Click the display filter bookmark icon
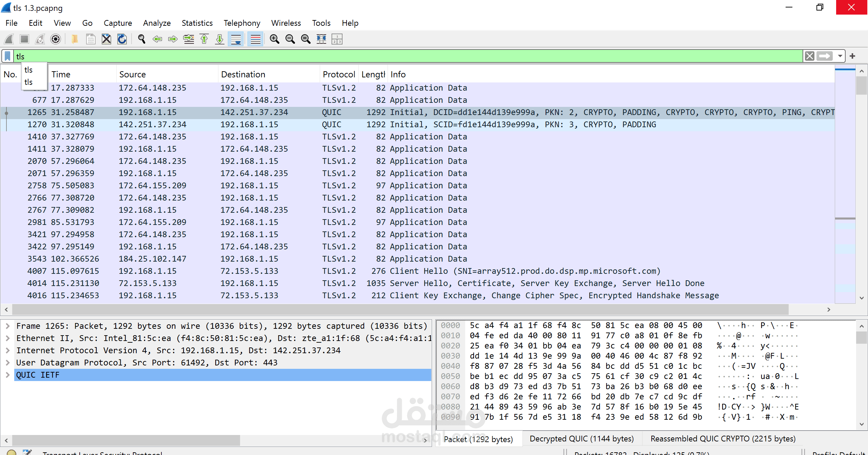The image size is (868, 455). pyautogui.click(x=7, y=56)
